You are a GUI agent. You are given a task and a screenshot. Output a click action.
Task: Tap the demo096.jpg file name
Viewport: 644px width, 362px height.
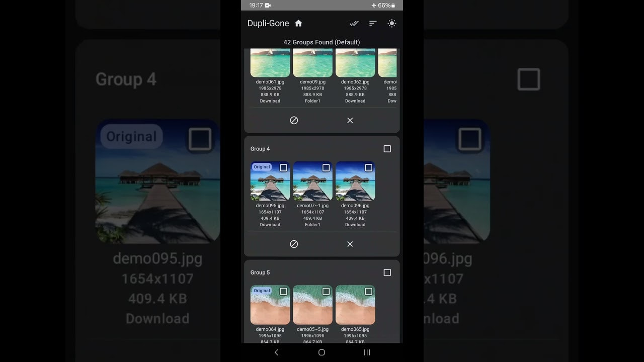355,206
